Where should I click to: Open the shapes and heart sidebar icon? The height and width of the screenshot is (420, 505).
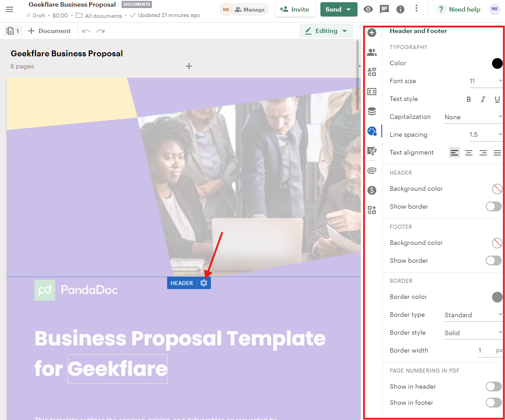(x=372, y=72)
